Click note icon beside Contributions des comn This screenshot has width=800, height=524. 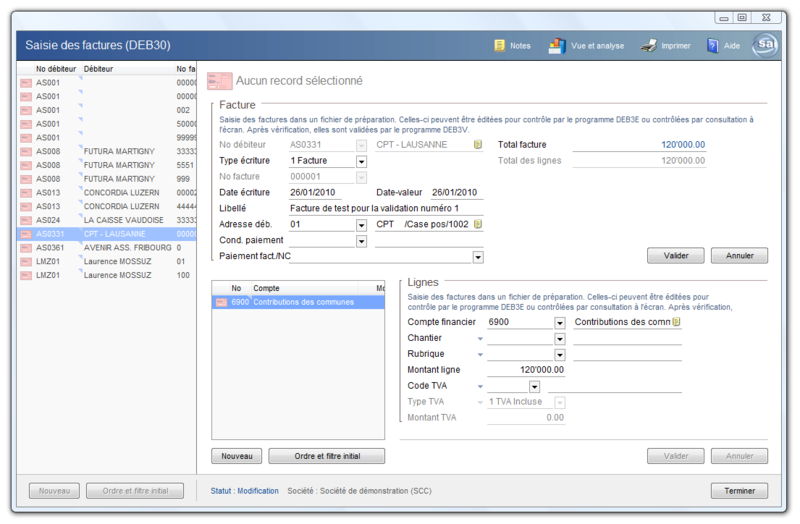(x=676, y=322)
